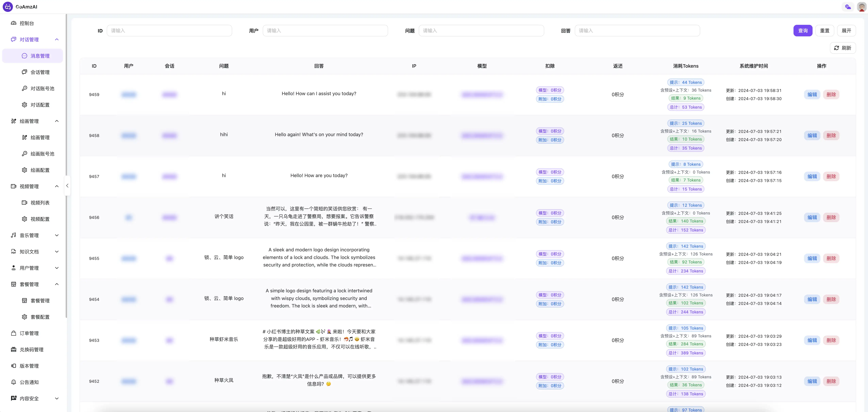
Task: Collapse the 视频管理 section chevron
Action: [x=57, y=186]
